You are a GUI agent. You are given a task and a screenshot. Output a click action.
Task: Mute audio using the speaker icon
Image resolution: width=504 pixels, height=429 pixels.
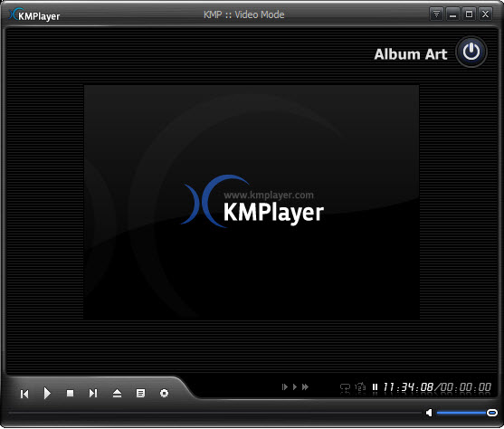click(x=429, y=413)
